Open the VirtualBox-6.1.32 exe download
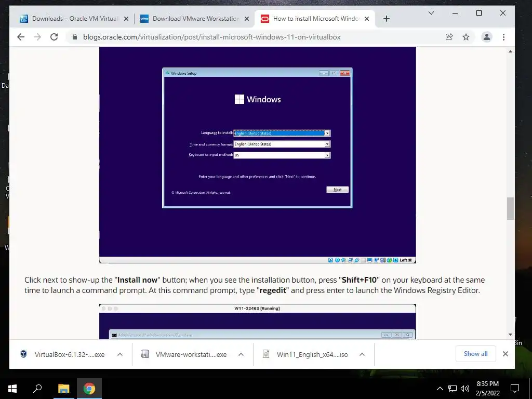Image resolution: width=532 pixels, height=399 pixels. (69, 354)
